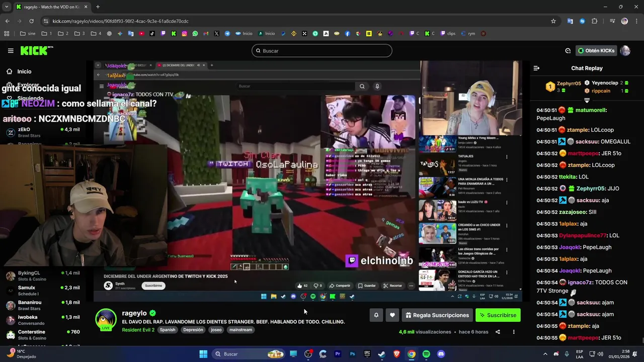Enable notifications bell for rageylo
This screenshot has height=362, width=644.
(376, 315)
